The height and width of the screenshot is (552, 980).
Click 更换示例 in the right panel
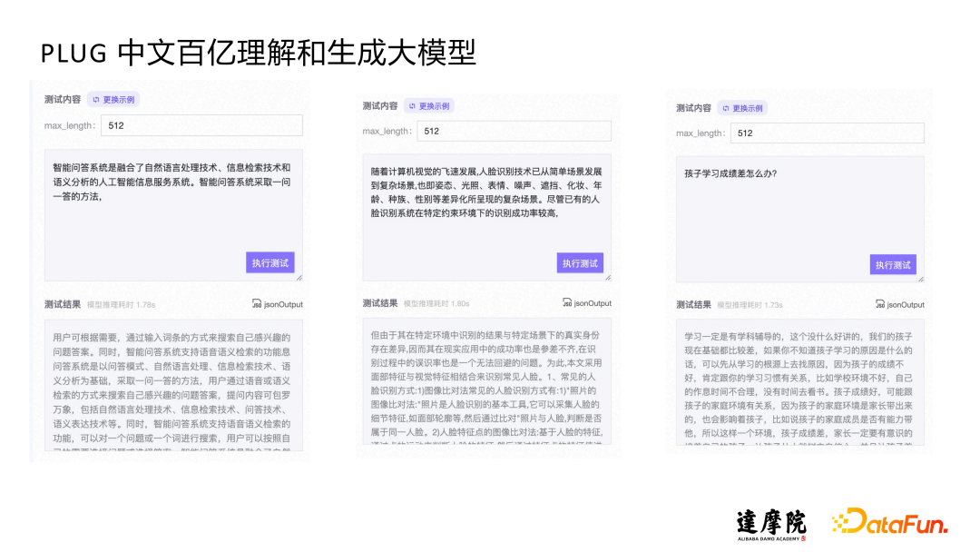[x=742, y=108]
